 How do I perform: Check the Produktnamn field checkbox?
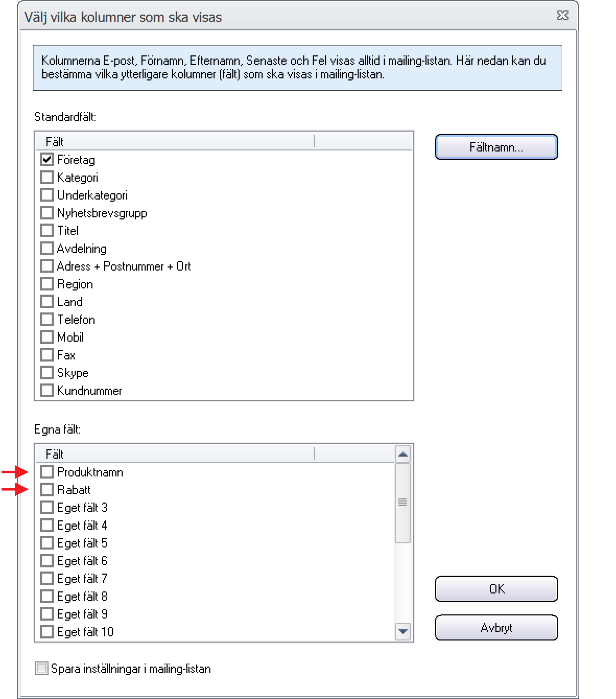click(47, 472)
